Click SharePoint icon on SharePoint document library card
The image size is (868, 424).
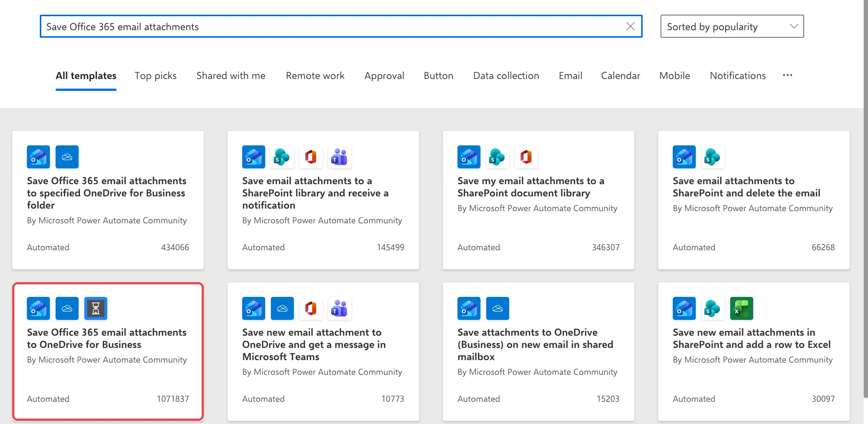pyautogui.click(x=498, y=157)
